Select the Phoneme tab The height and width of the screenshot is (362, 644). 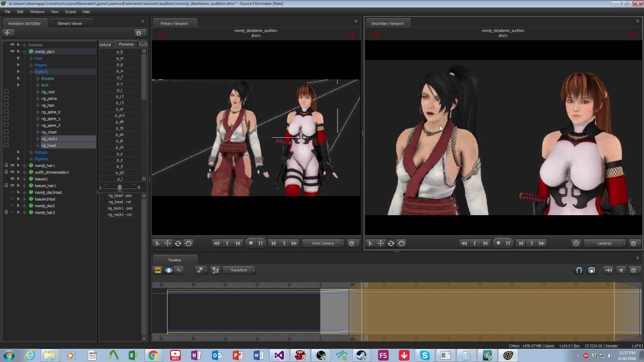(x=126, y=44)
